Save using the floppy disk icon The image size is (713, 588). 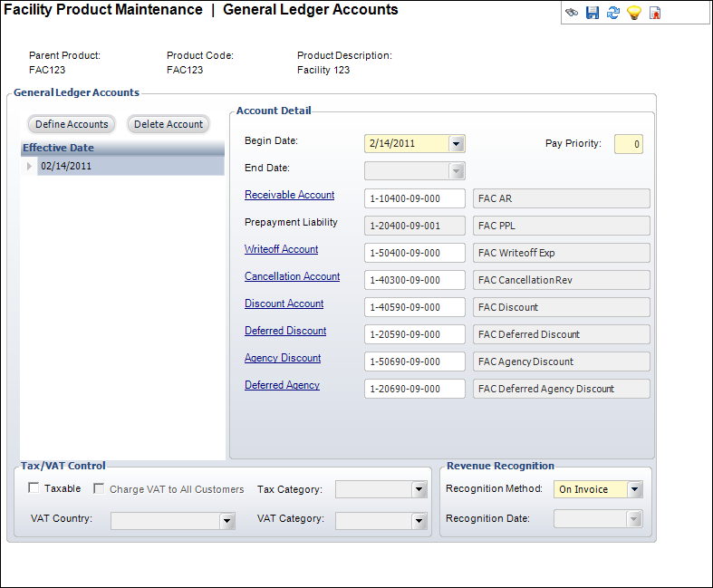coord(593,13)
